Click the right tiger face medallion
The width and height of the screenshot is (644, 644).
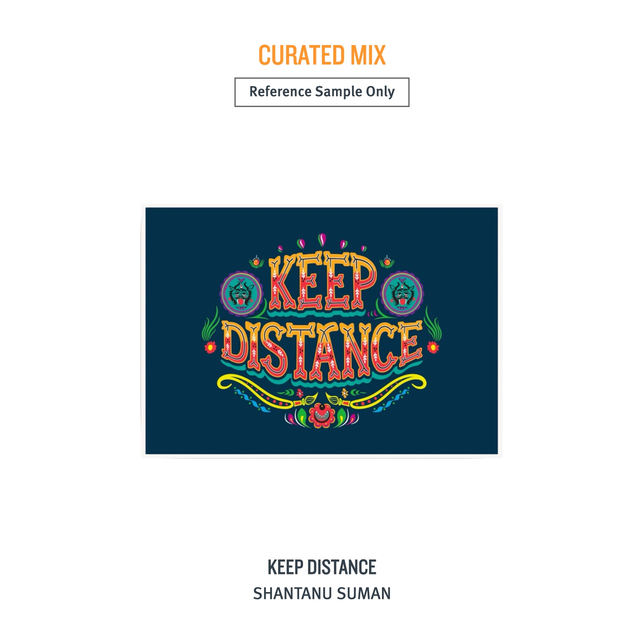pyautogui.click(x=402, y=293)
